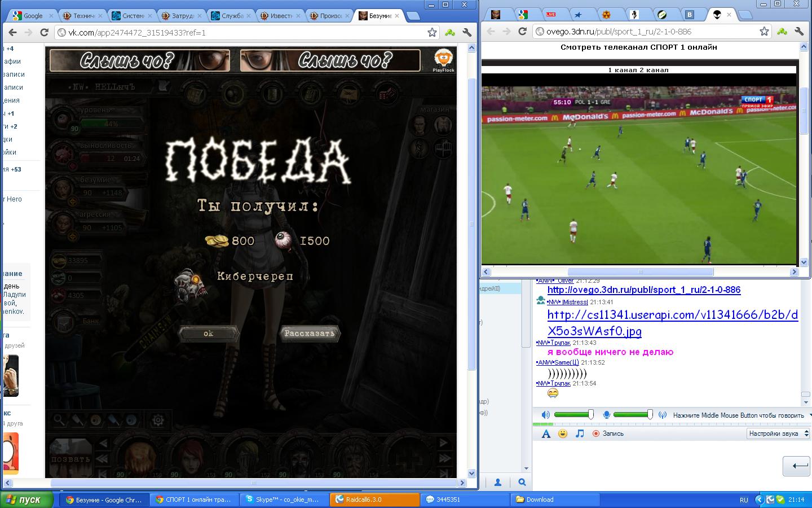Click the football video stream

pos(640,176)
